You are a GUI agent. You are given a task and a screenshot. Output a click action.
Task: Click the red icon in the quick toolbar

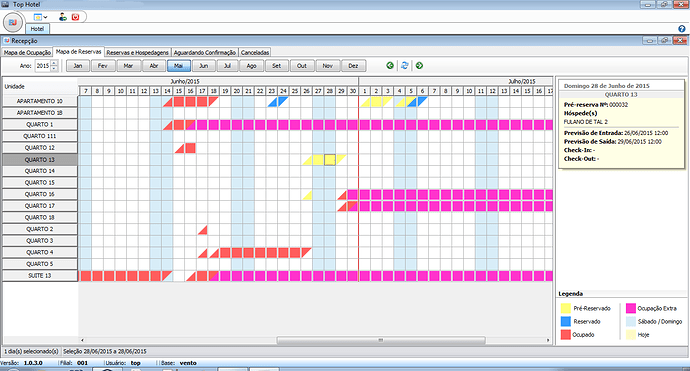pyautogui.click(x=75, y=17)
